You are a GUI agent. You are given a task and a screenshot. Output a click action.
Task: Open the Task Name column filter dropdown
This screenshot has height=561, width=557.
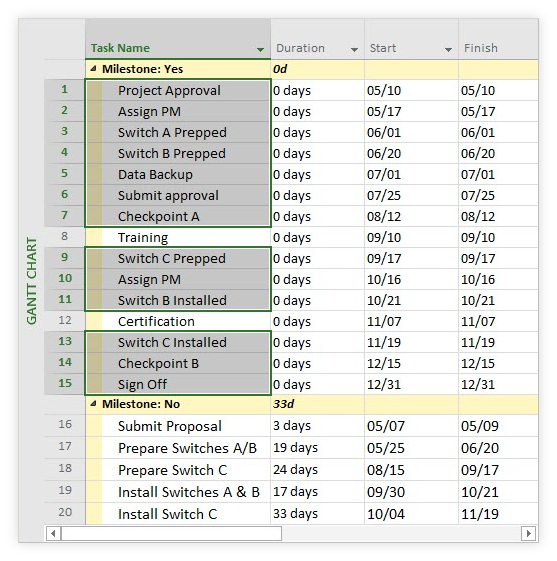260,49
